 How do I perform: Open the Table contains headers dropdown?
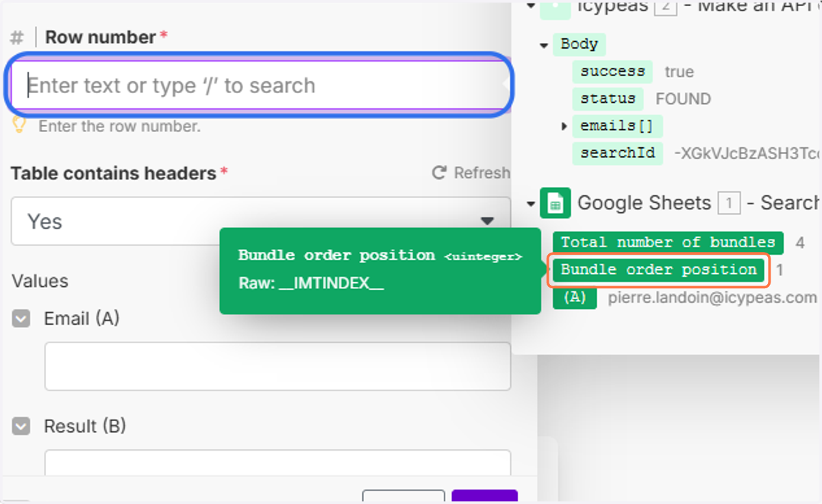click(x=260, y=221)
